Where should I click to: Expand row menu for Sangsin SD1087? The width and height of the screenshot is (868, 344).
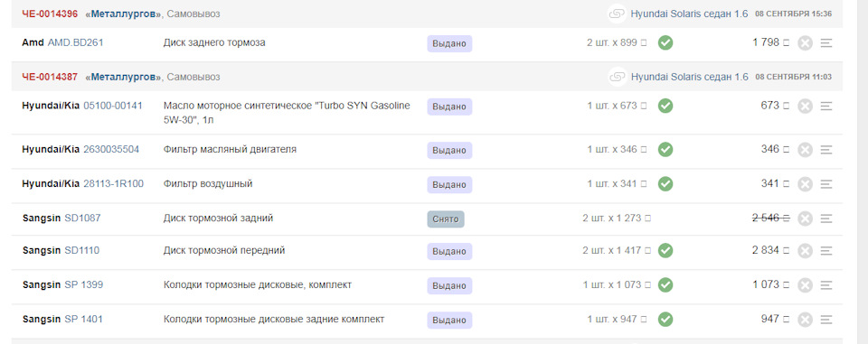point(826,219)
